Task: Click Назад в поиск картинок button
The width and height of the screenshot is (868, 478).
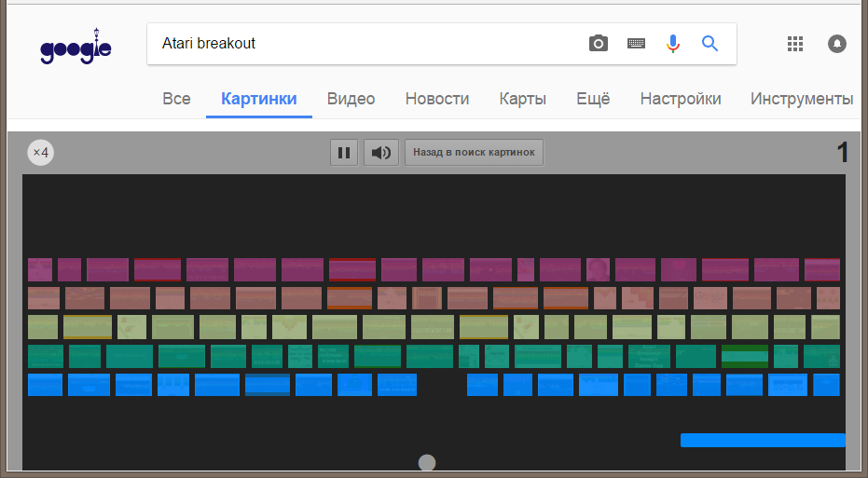Action: 474,152
